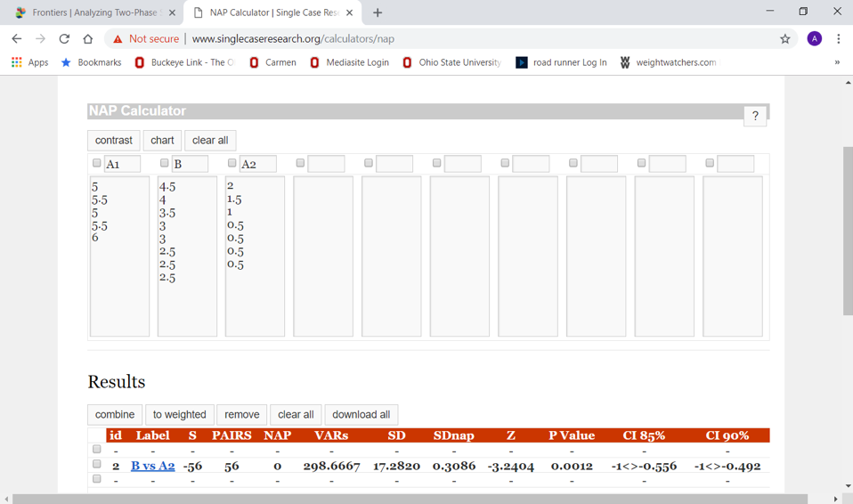Click the P Value 0.0012 cell
853x504 pixels.
point(572,467)
